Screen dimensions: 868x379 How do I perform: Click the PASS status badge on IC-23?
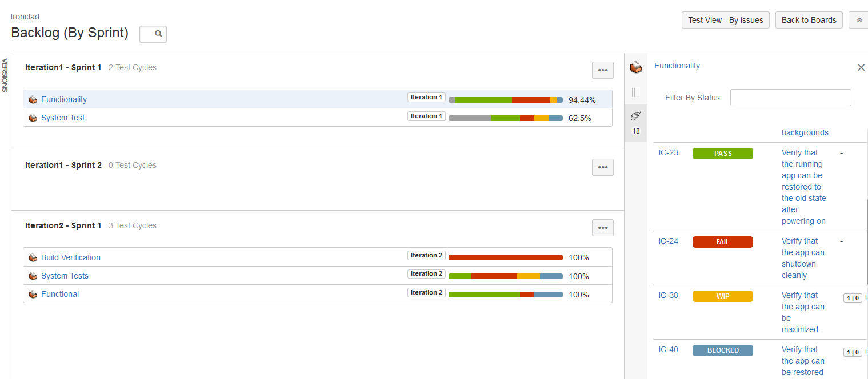[x=722, y=153]
